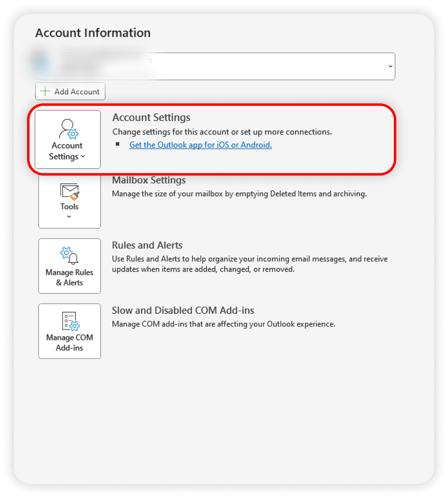
Task: Expand the chevron under the Tools label
Action: (69, 217)
